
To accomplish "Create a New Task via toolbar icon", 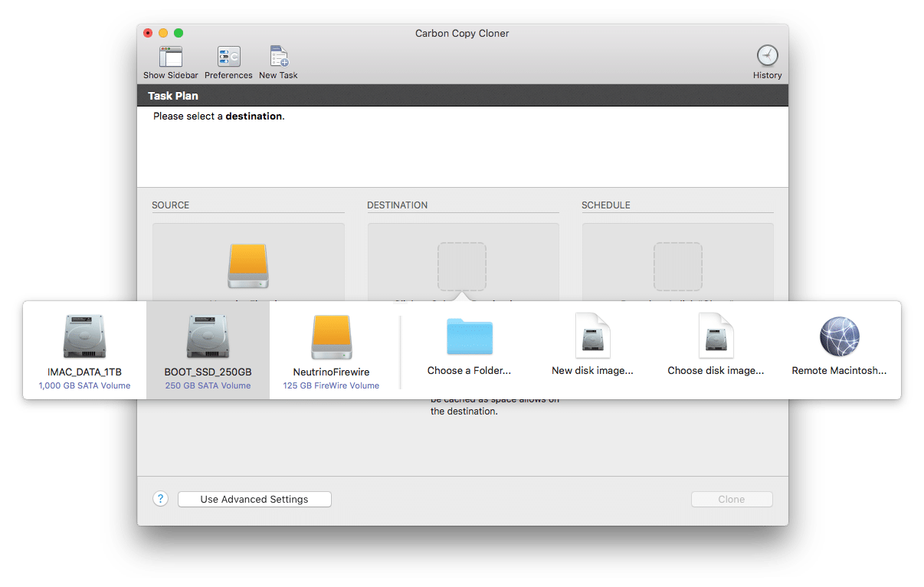I will click(x=278, y=57).
